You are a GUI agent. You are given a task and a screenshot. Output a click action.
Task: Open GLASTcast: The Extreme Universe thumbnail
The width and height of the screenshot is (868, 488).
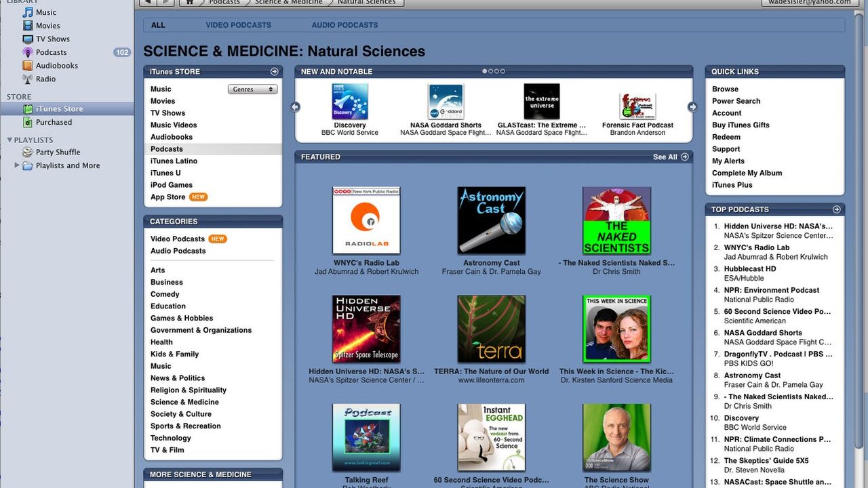click(542, 102)
